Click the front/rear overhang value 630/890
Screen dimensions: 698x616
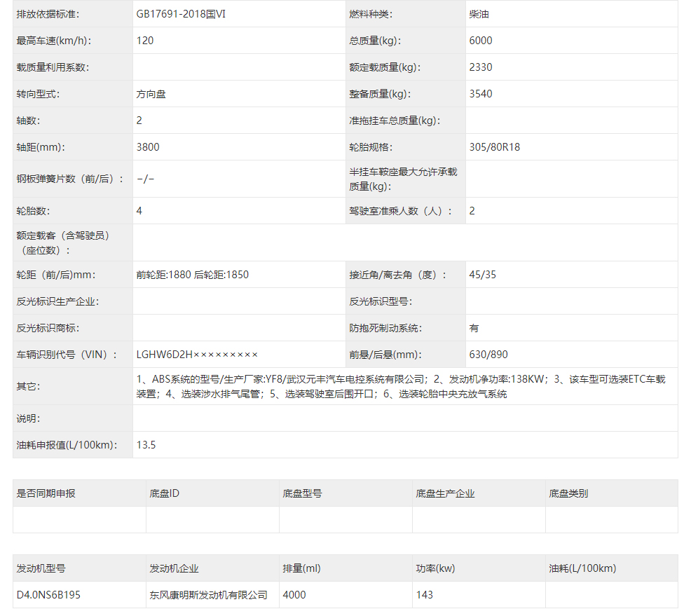coord(488,355)
